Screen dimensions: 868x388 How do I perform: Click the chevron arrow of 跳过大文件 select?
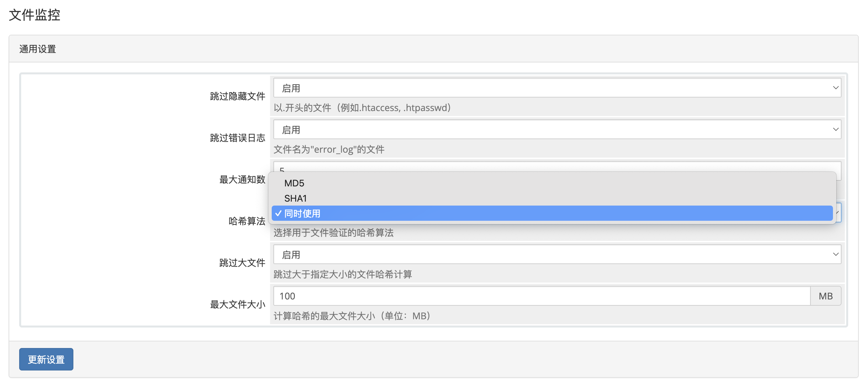click(x=835, y=254)
